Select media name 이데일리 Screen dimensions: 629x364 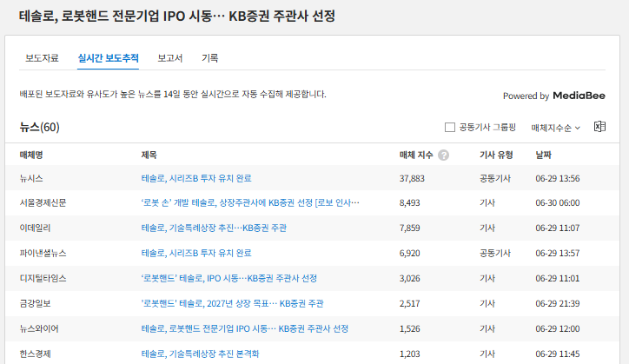coord(36,228)
